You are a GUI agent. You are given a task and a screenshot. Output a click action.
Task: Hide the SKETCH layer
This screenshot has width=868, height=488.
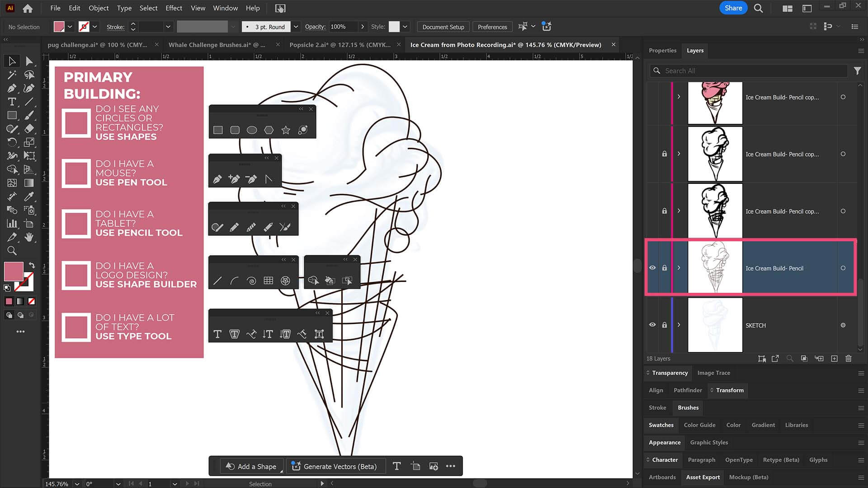652,325
